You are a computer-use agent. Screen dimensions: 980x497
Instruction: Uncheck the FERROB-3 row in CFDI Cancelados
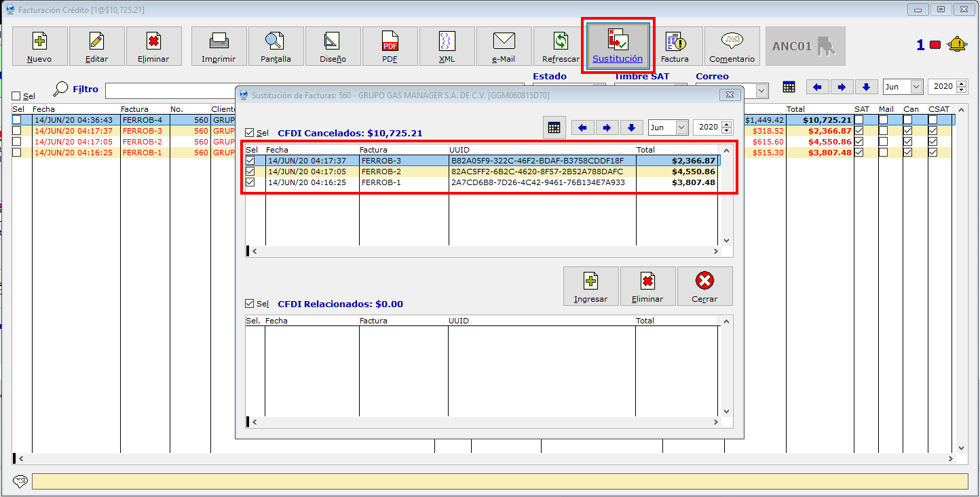[251, 161]
